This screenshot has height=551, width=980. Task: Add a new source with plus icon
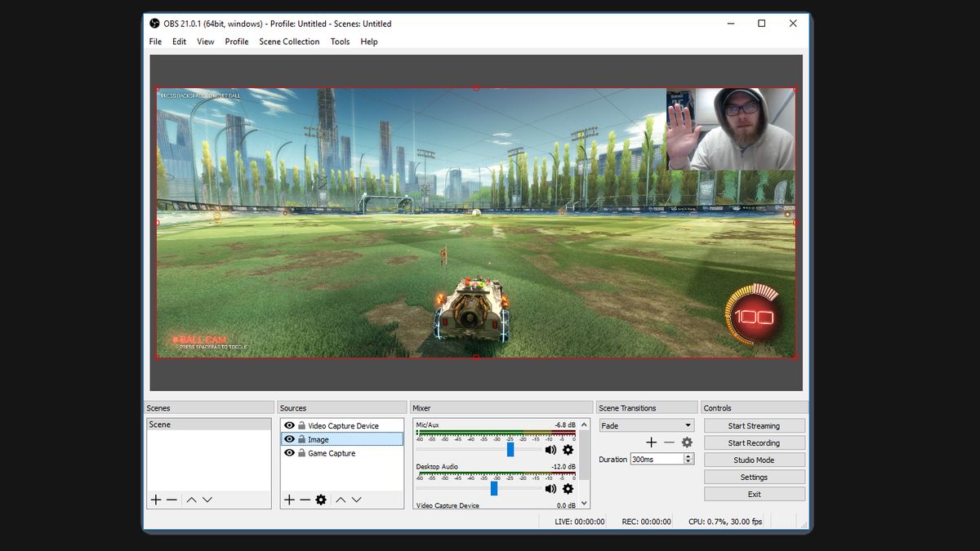(x=289, y=500)
